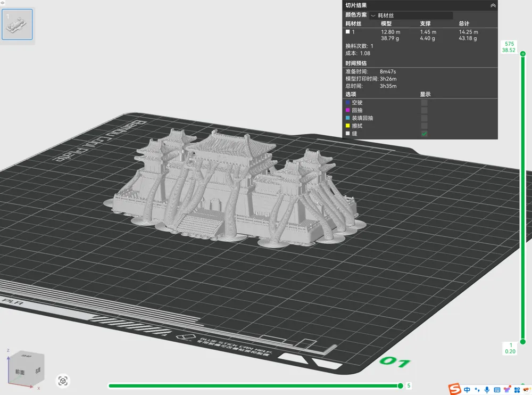Click filament 1 white color swatch
Screen dimensions: 532x395
pyautogui.click(x=347, y=31)
